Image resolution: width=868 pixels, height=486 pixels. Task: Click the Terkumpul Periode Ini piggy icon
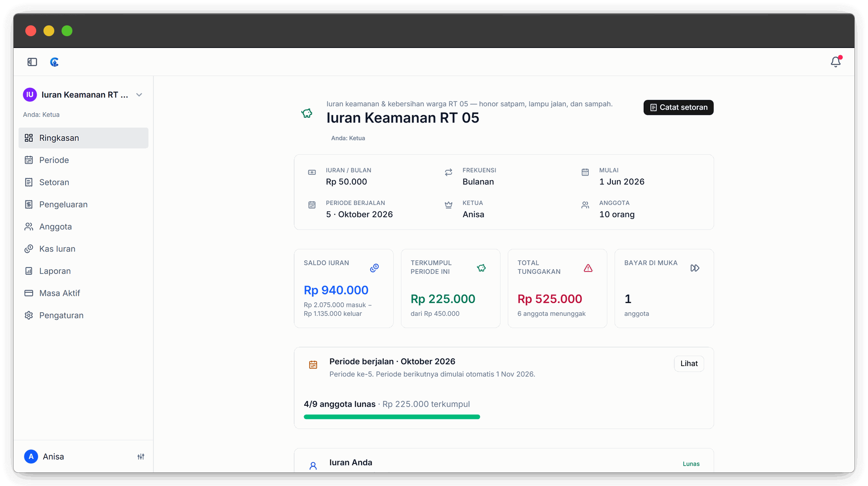pos(481,268)
